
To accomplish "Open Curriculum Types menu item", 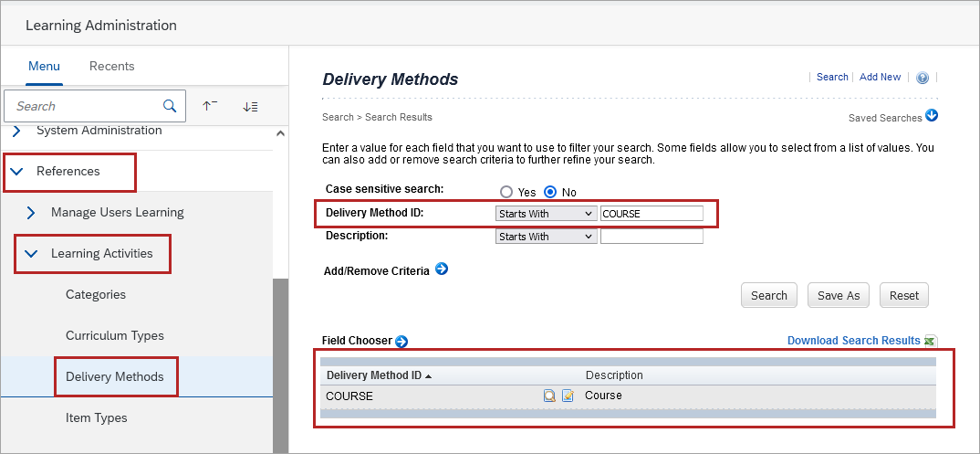I will (x=115, y=335).
